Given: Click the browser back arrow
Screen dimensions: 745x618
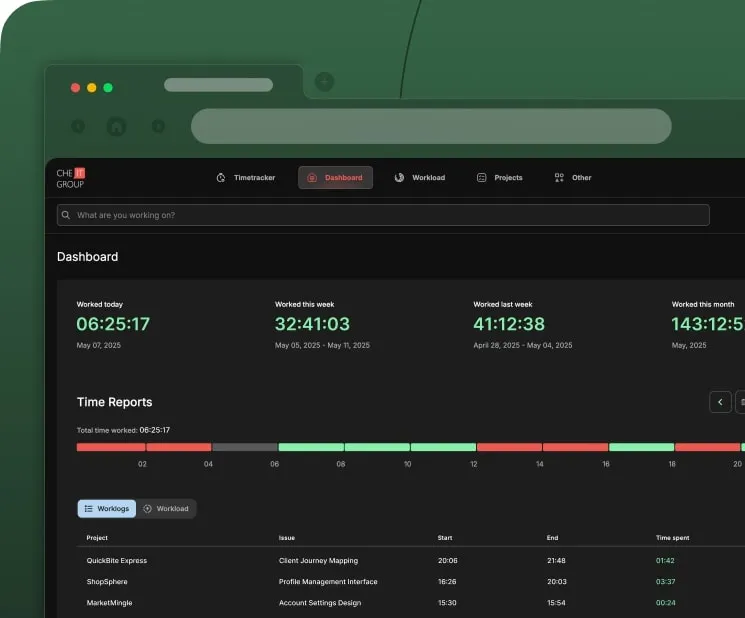Looking at the screenshot, I should pyautogui.click(x=78, y=126).
